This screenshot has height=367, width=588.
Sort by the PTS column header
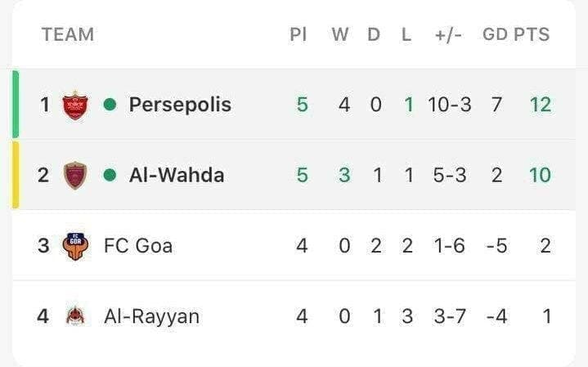pyautogui.click(x=532, y=34)
